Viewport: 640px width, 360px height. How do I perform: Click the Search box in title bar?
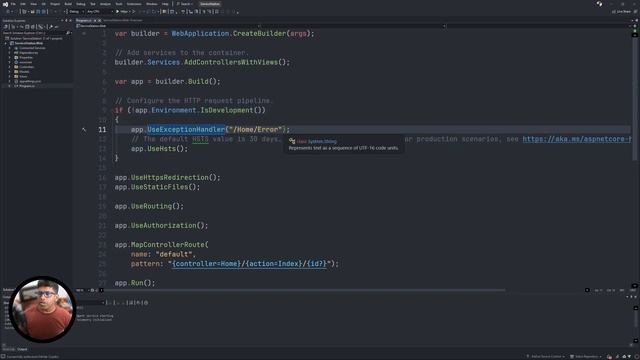pyautogui.click(x=185, y=4)
